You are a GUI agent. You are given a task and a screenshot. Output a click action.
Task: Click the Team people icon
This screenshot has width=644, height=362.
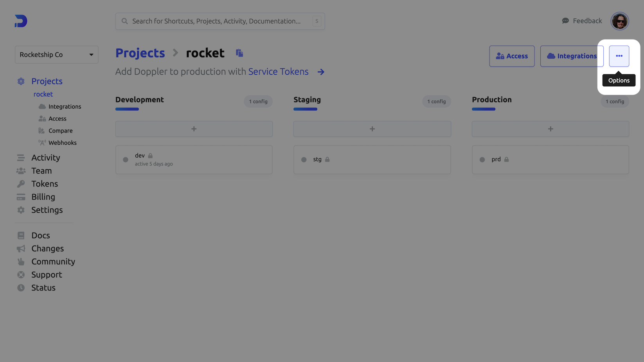coord(21,171)
